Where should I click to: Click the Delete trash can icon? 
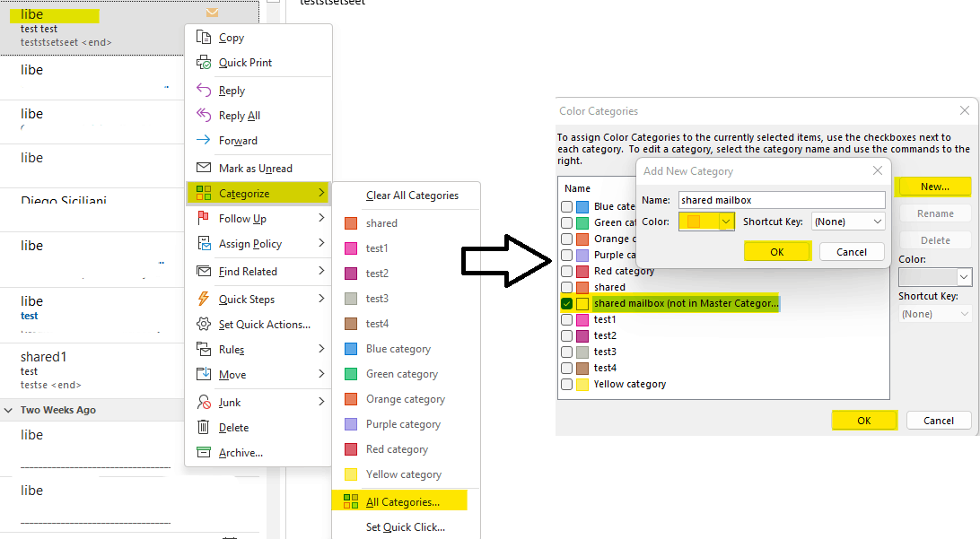[x=203, y=427]
